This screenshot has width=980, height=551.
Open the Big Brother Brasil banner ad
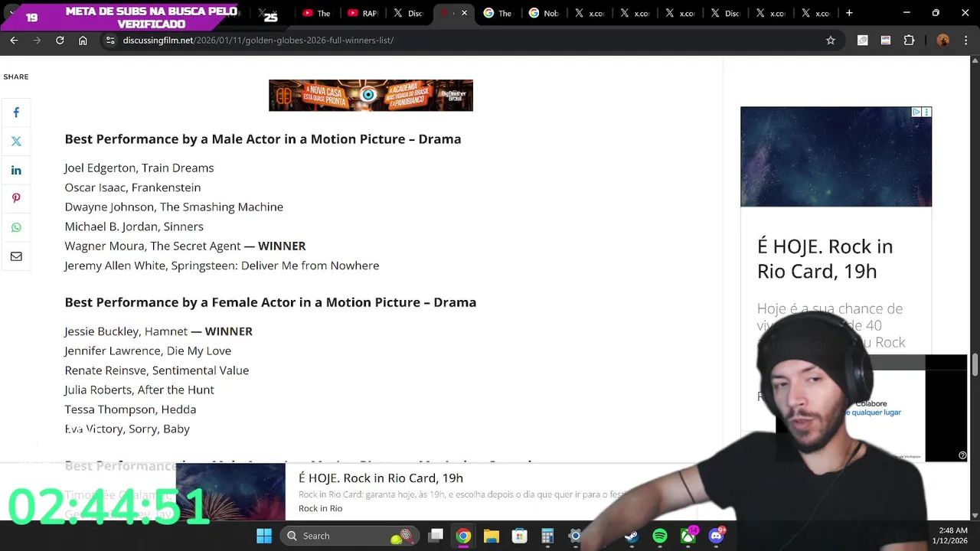[x=371, y=96]
